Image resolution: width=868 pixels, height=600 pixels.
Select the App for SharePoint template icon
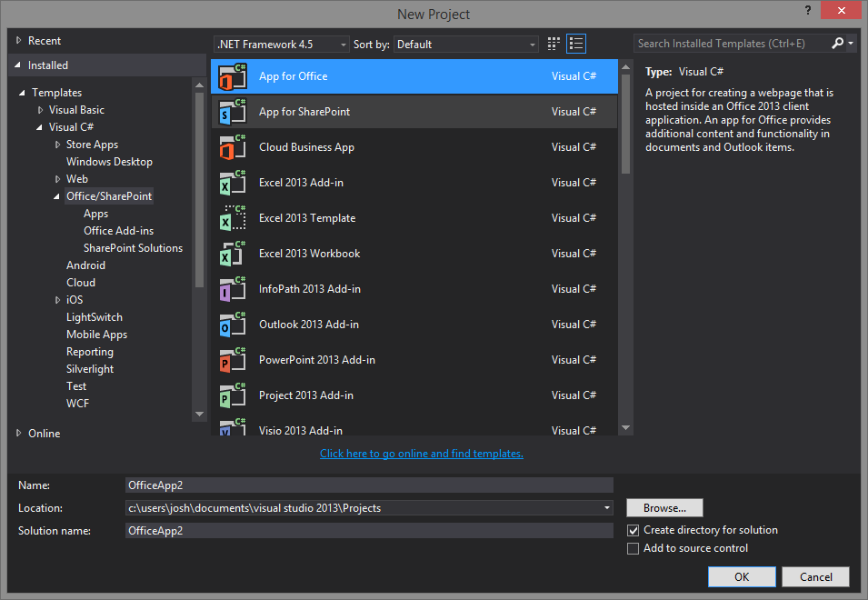pyautogui.click(x=233, y=111)
